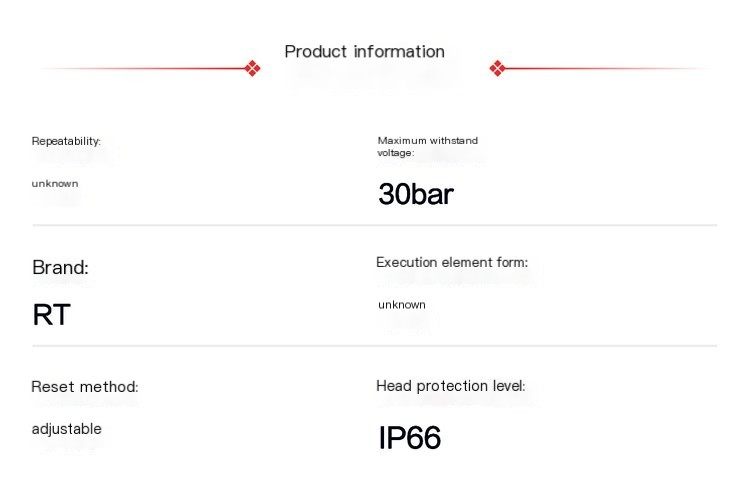Click the red line left of heading
The image size is (750, 492).
(143, 68)
